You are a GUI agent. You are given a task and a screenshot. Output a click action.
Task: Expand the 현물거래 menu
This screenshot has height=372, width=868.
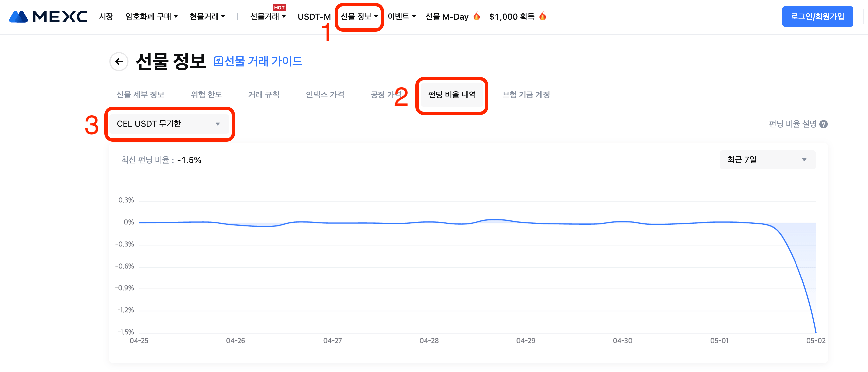click(x=207, y=17)
